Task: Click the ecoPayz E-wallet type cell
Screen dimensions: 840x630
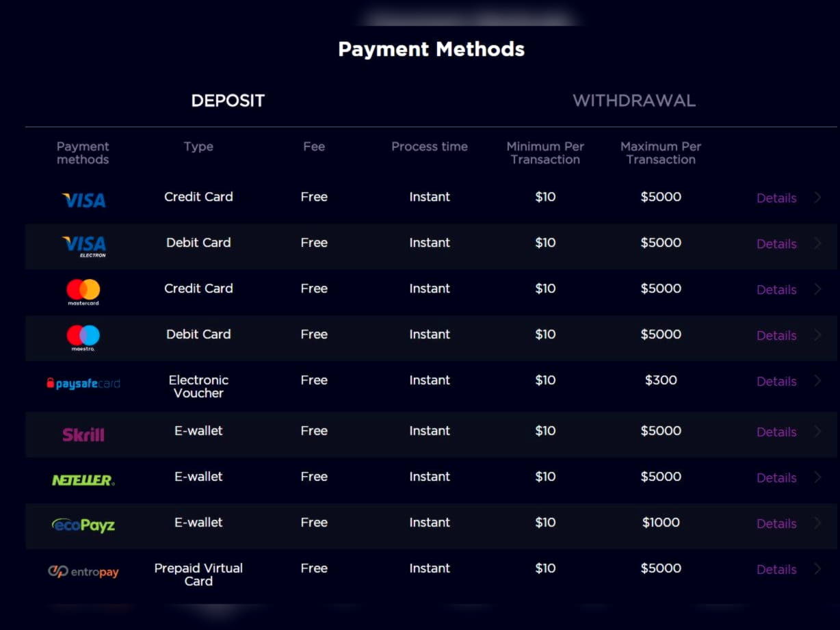Action: point(198,523)
